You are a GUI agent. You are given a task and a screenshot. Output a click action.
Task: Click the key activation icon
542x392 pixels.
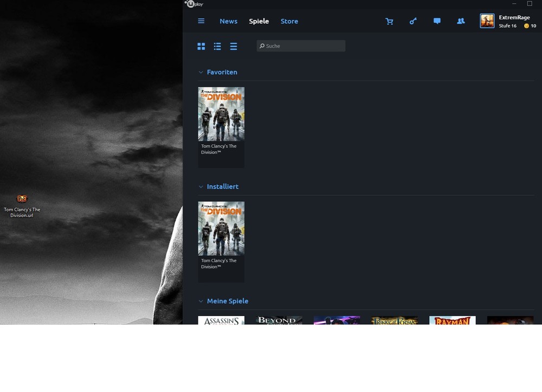413,21
